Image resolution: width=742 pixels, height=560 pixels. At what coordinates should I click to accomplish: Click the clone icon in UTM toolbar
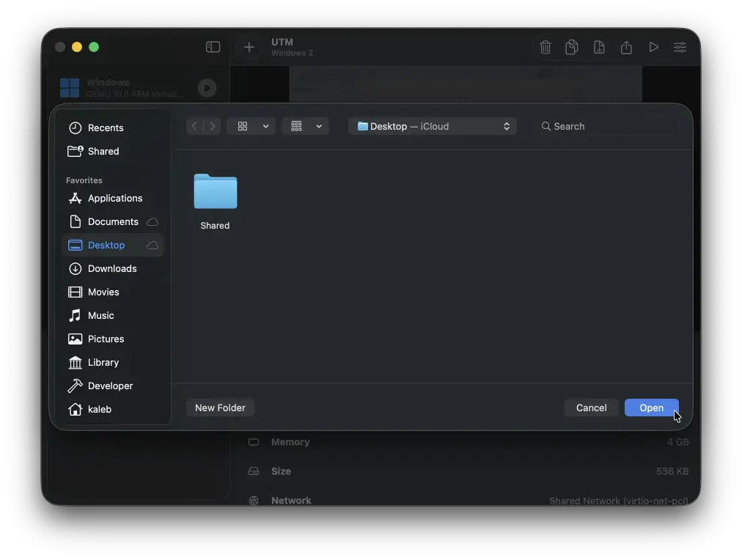pyautogui.click(x=572, y=47)
